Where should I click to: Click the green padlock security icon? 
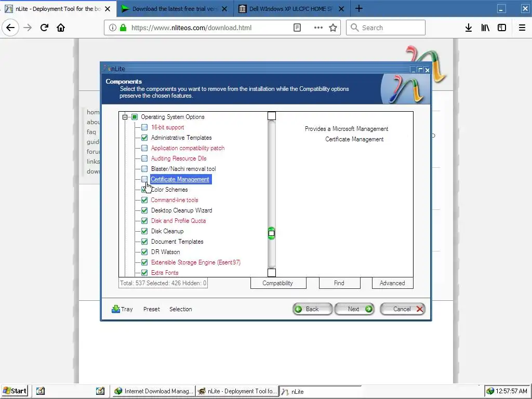(123, 28)
